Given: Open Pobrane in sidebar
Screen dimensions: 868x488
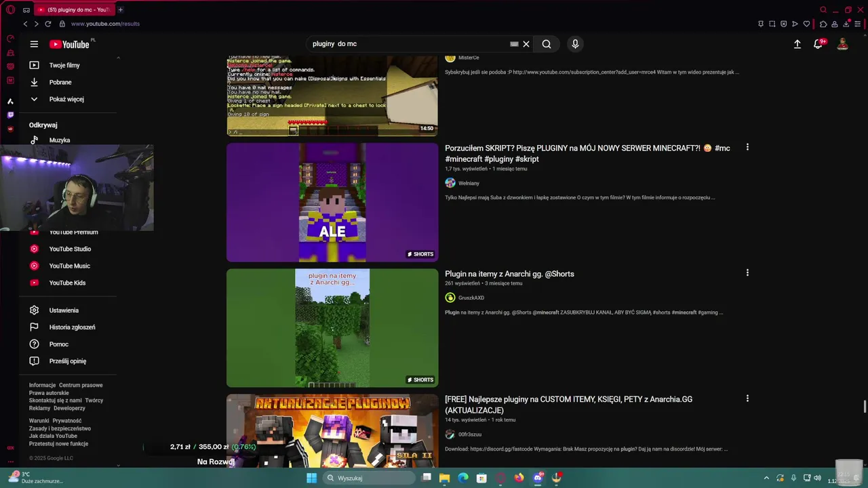Looking at the screenshot, I should point(60,82).
